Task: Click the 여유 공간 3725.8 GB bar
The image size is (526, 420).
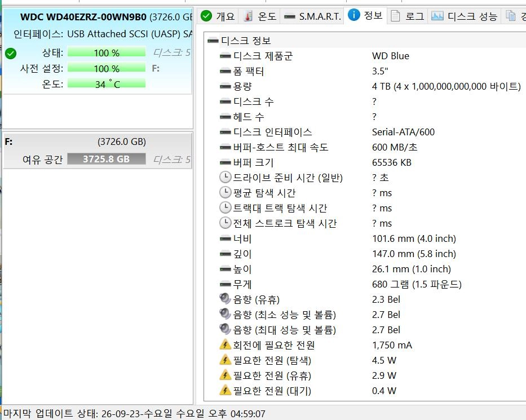Action: pyautogui.click(x=107, y=159)
